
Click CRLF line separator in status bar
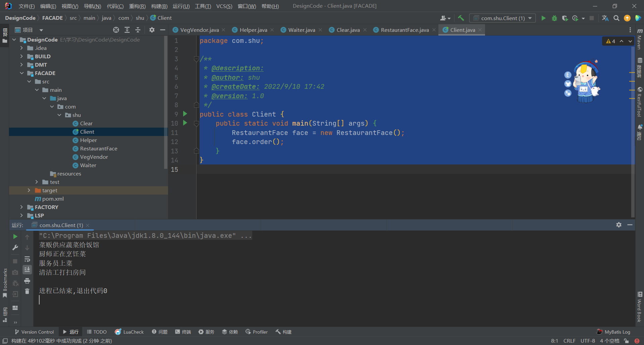coord(569,341)
